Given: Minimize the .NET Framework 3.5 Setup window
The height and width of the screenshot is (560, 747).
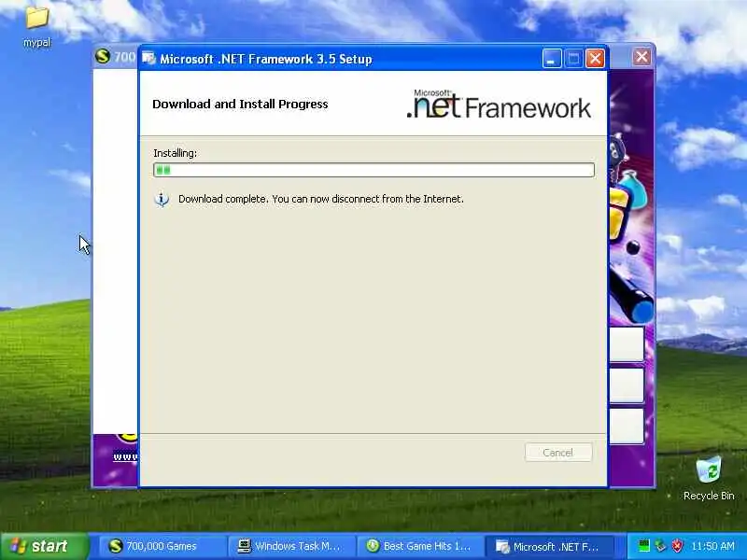Looking at the screenshot, I should click(552, 59).
